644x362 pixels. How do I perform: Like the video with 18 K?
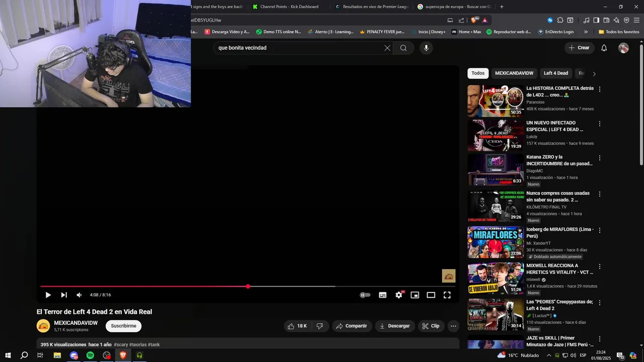pyautogui.click(x=297, y=326)
